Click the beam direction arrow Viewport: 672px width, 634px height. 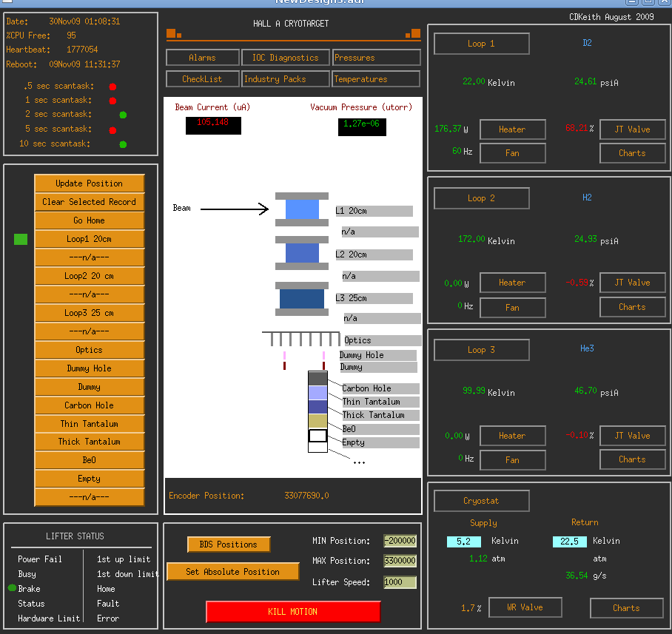click(x=235, y=209)
